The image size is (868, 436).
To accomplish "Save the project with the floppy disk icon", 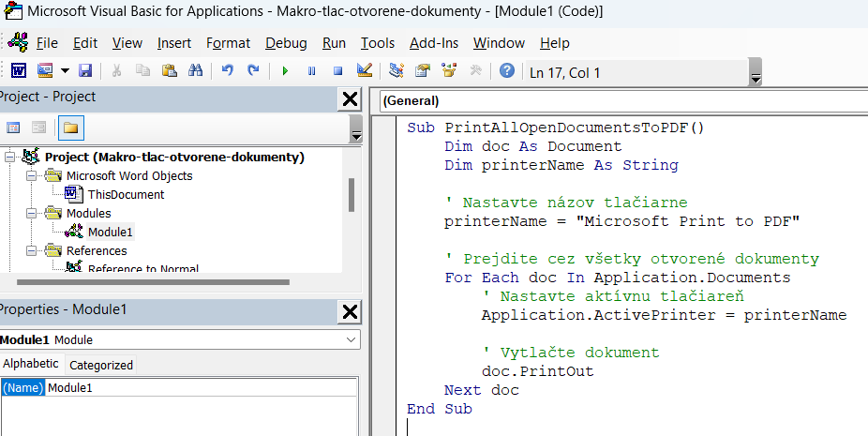I will click(85, 71).
